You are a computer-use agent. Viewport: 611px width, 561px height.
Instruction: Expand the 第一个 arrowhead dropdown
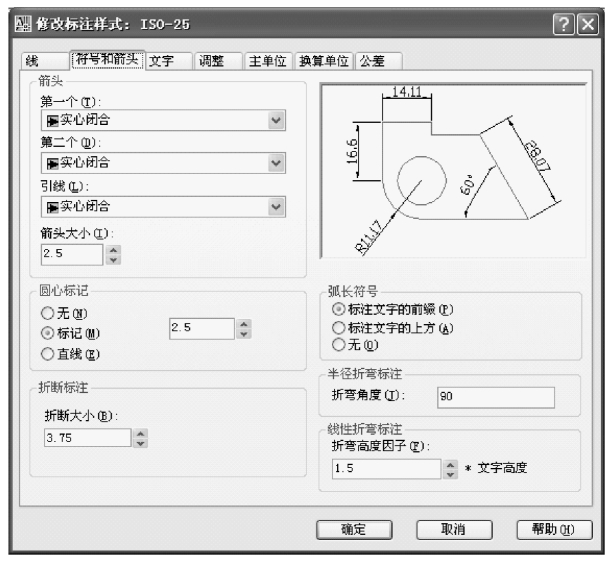(x=276, y=120)
